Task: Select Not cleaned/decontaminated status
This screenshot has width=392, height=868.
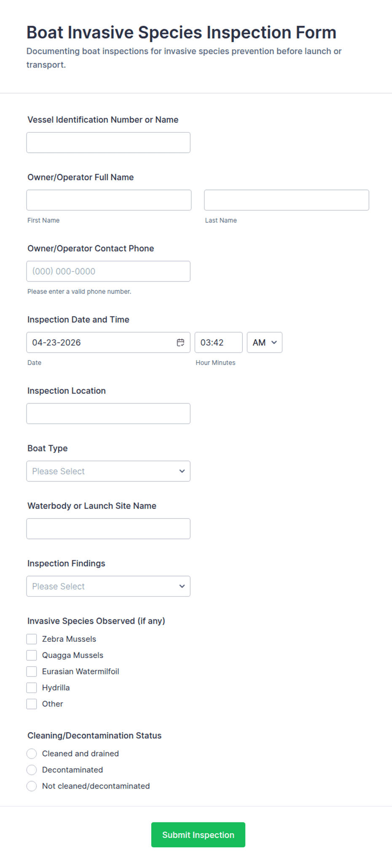Action: click(32, 786)
